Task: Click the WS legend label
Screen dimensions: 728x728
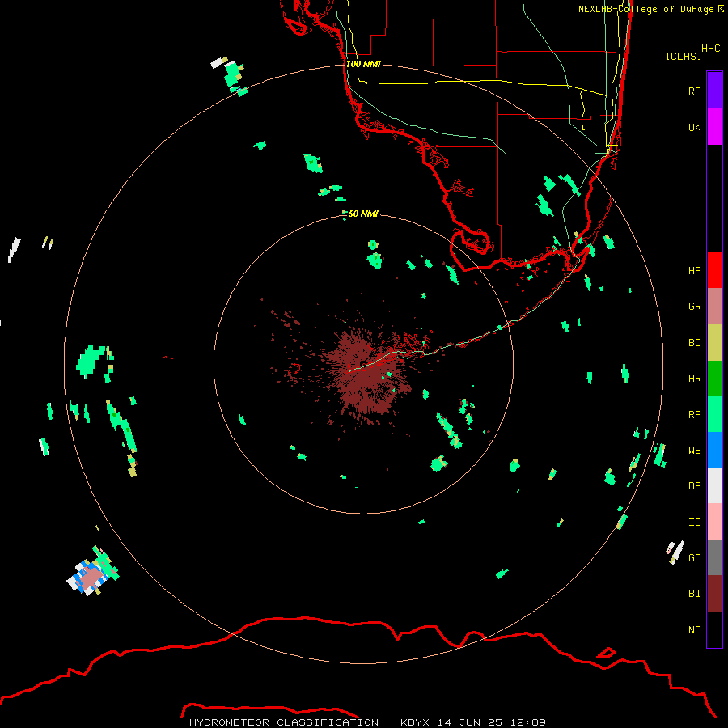Action: coord(694,451)
